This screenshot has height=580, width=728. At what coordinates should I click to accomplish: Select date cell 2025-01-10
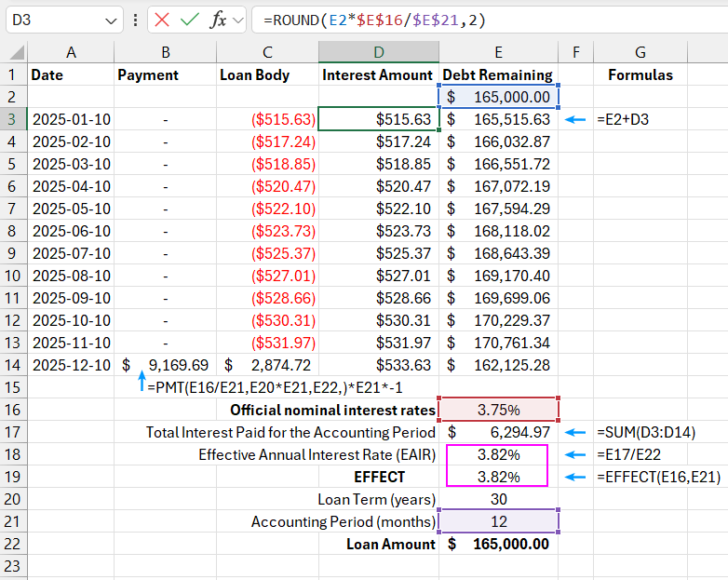(x=71, y=119)
